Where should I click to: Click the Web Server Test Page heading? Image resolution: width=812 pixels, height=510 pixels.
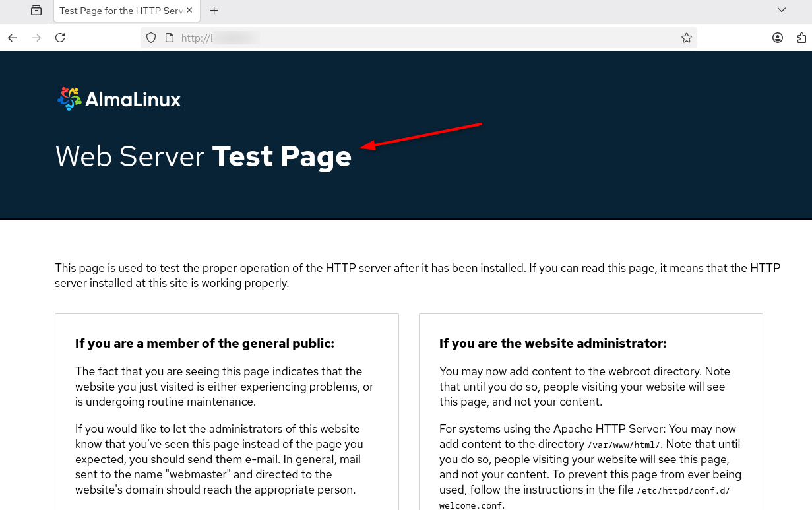[204, 156]
